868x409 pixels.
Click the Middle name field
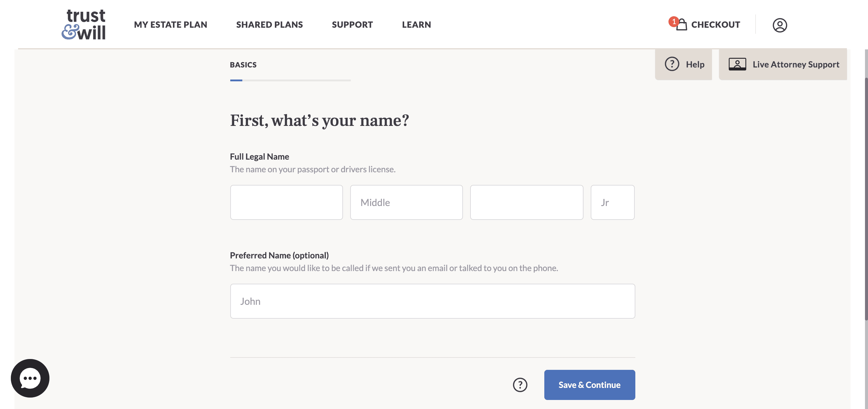click(406, 202)
